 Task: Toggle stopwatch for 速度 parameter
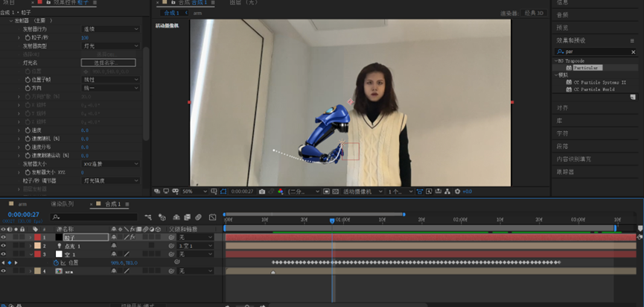click(28, 130)
